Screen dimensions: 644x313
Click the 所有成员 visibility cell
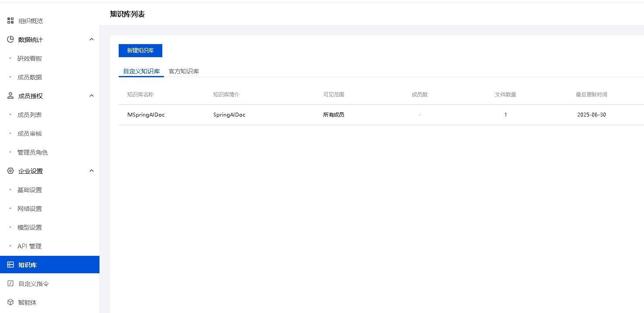coord(334,115)
